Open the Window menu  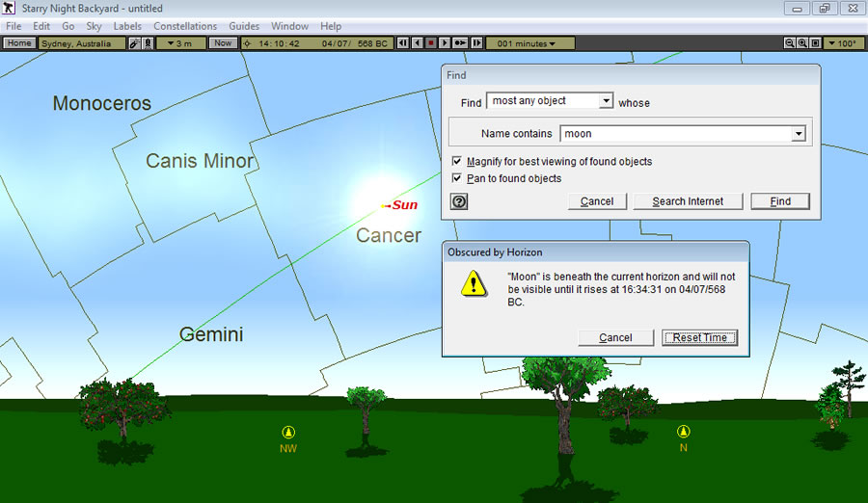(289, 26)
